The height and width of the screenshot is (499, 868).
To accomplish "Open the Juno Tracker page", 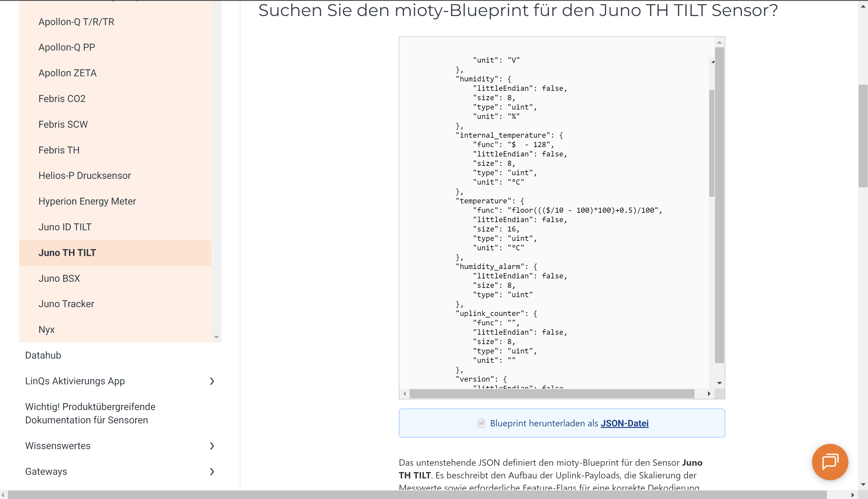I will pos(66,304).
